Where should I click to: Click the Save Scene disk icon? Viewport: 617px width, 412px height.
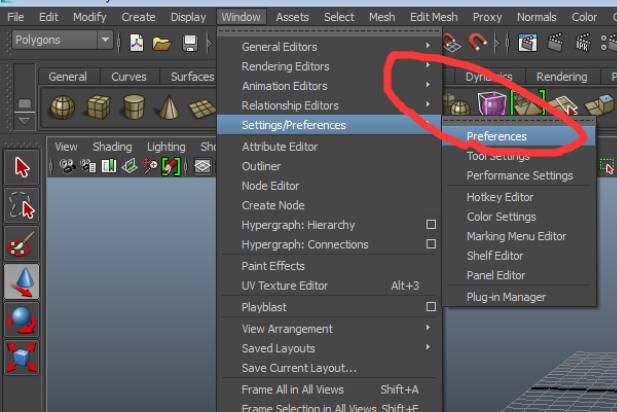[190, 43]
